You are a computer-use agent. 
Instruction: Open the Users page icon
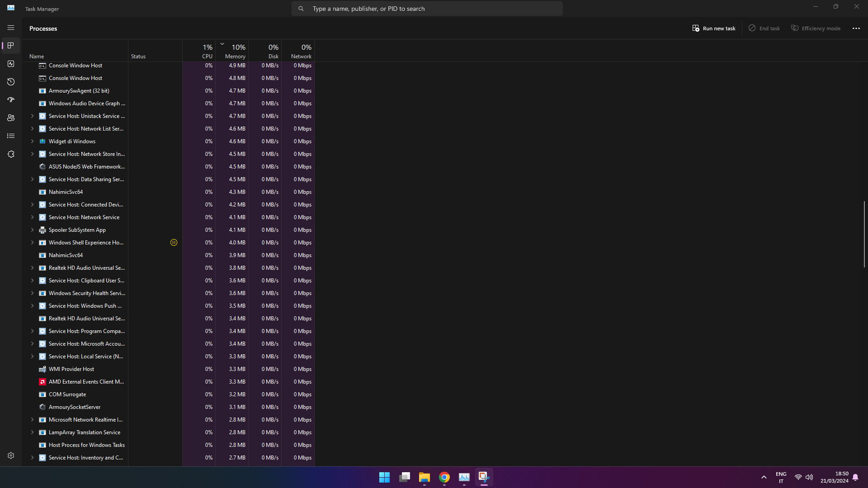[11, 118]
